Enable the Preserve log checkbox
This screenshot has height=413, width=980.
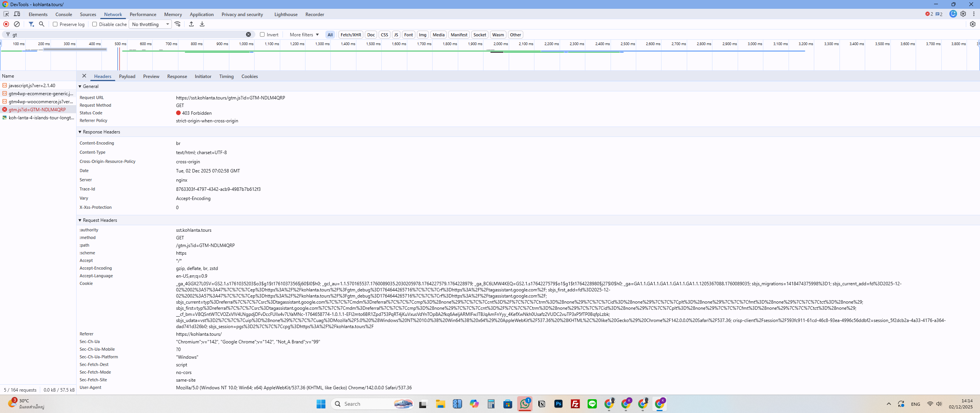point(55,24)
